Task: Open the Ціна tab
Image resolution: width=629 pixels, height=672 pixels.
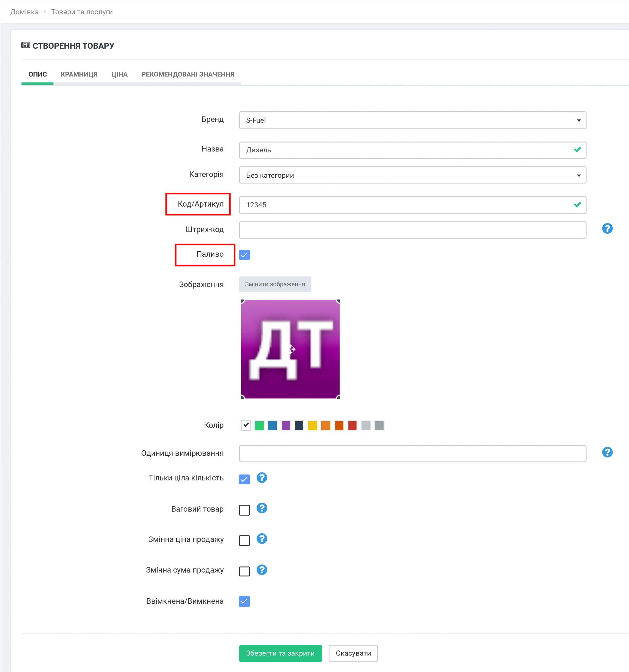Action: [119, 74]
